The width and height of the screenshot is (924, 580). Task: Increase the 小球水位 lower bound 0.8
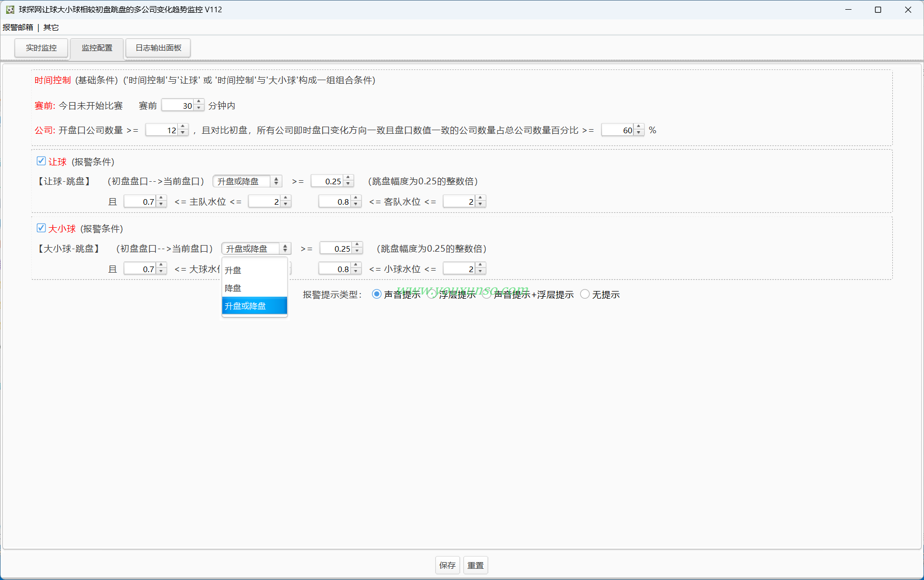(356, 265)
